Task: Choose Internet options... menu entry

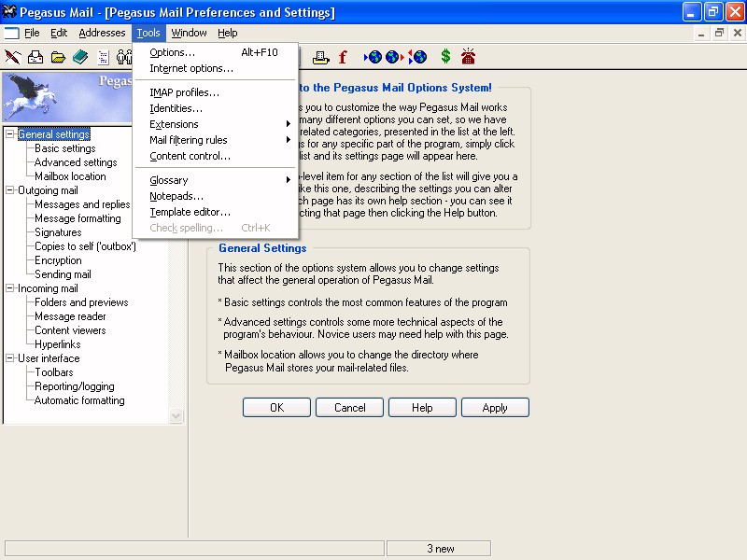Action: [x=216, y=68]
